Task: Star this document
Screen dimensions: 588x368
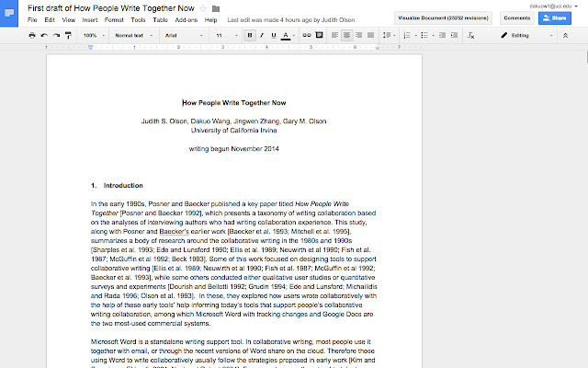Action: tap(203, 8)
